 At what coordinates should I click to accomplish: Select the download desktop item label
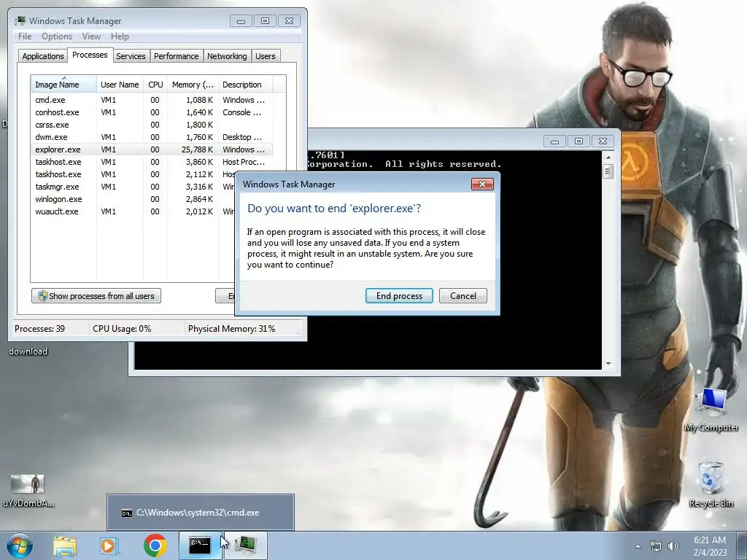tap(28, 351)
